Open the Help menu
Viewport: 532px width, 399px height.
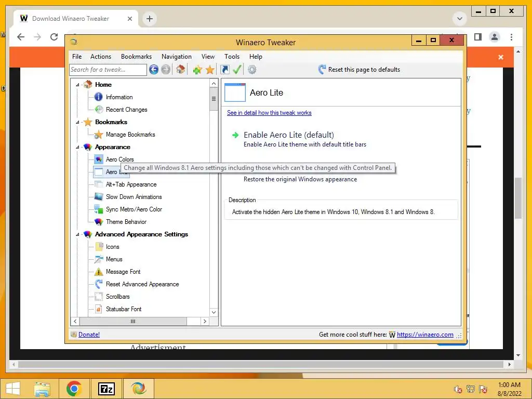256,57
